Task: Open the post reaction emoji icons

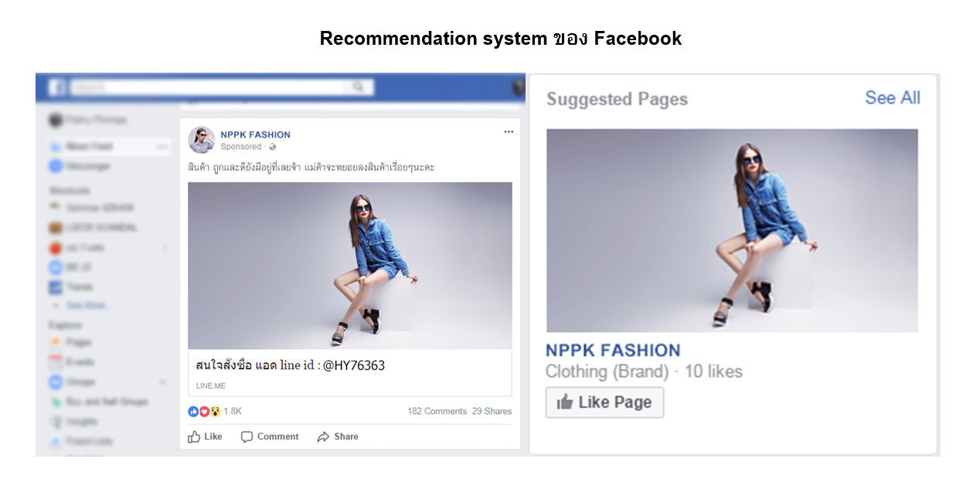Action: tap(204, 411)
